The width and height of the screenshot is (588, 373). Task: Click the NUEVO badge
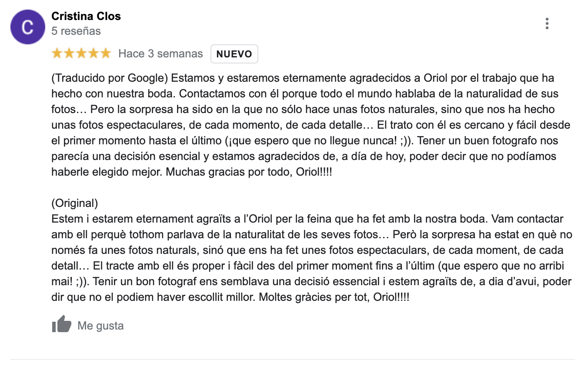(234, 54)
